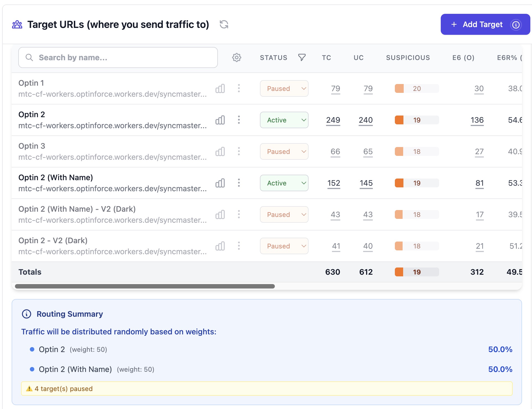Click the 4 target(s) paused warning banner

pyautogui.click(x=267, y=389)
